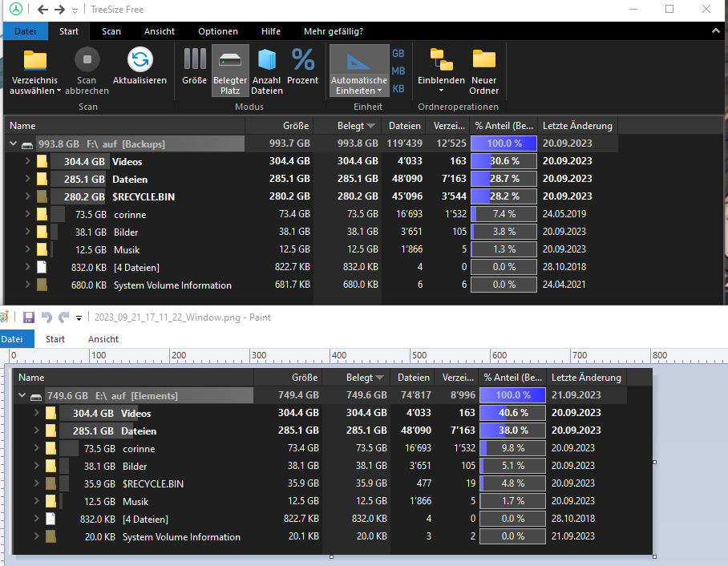Expand the Musik folder in TreeSize
Image resolution: width=728 pixels, height=566 pixels.
click(x=27, y=249)
